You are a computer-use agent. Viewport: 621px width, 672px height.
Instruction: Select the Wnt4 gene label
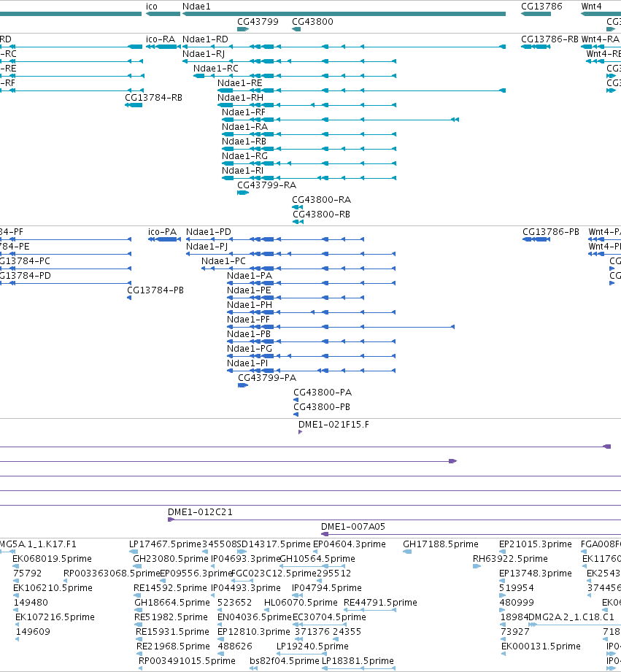(x=591, y=7)
